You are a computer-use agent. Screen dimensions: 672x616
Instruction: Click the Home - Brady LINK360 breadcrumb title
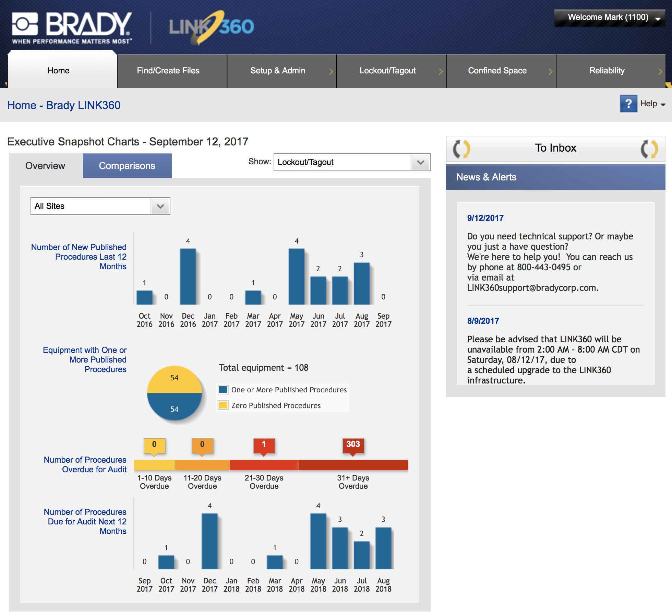click(x=64, y=105)
